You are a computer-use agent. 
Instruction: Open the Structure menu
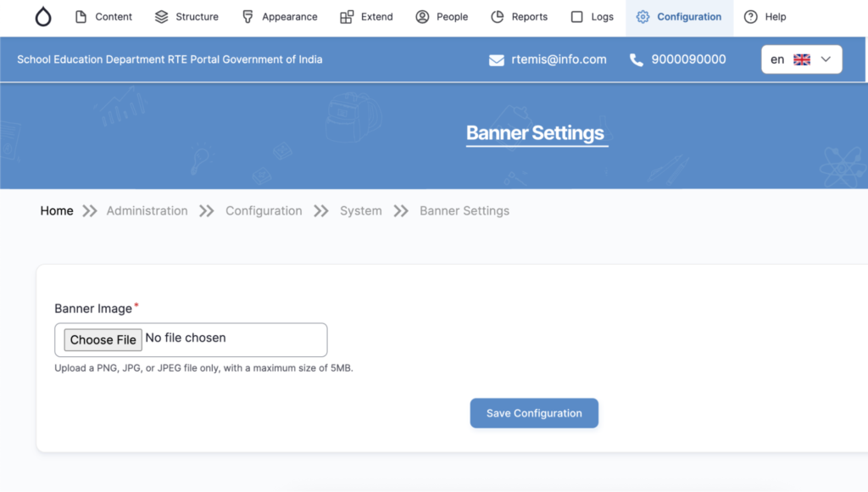pyautogui.click(x=186, y=17)
